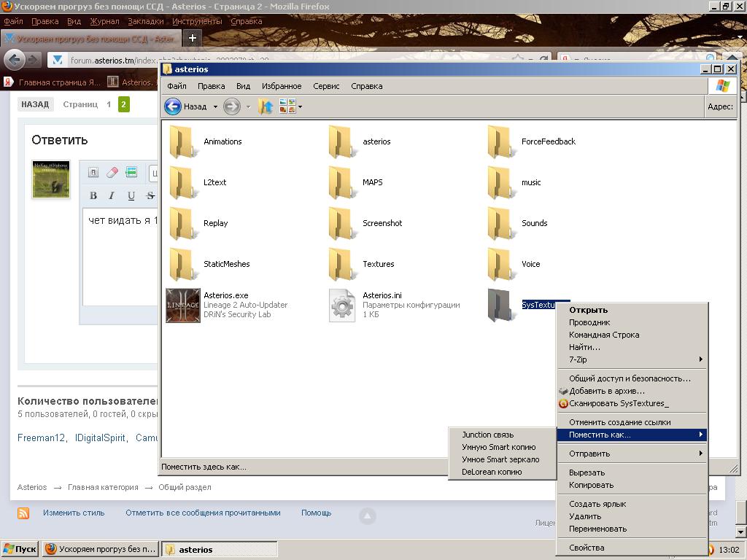The height and width of the screenshot is (560, 747).
Task: Click the Explorer Back arrow icon
Action: click(173, 106)
